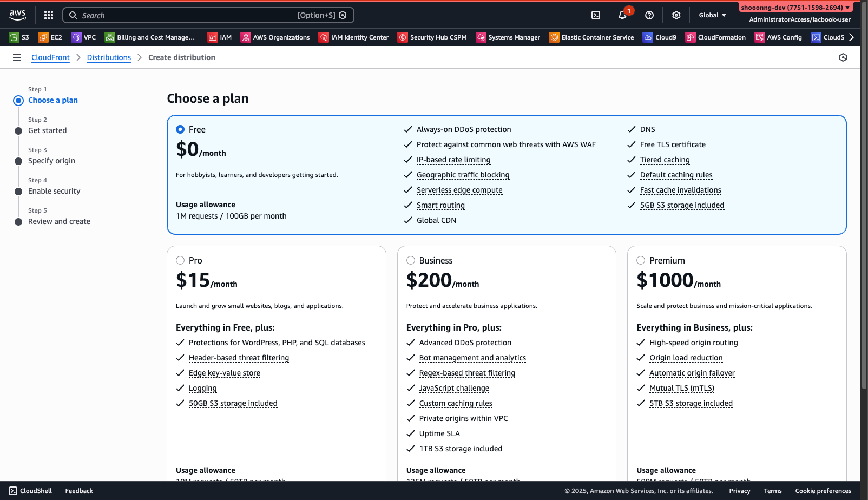
Task: Open CloudShell from the footer
Action: pos(30,491)
